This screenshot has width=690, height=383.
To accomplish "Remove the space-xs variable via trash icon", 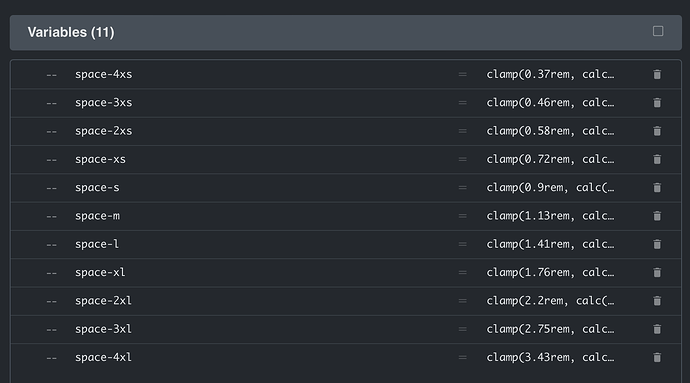I will click(x=657, y=159).
